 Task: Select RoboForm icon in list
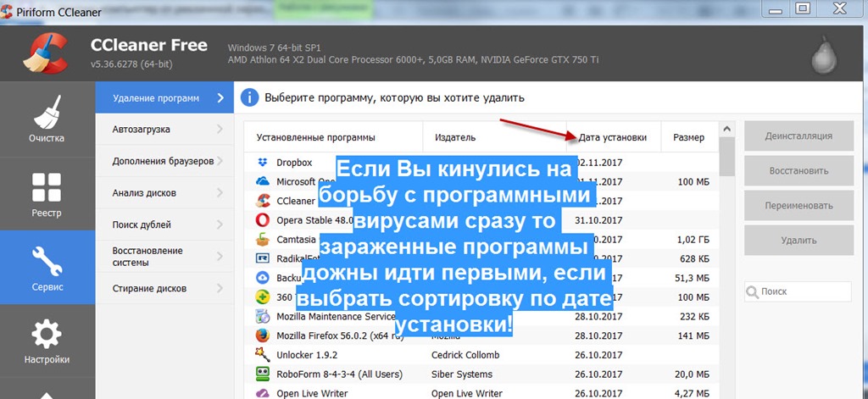(x=263, y=374)
